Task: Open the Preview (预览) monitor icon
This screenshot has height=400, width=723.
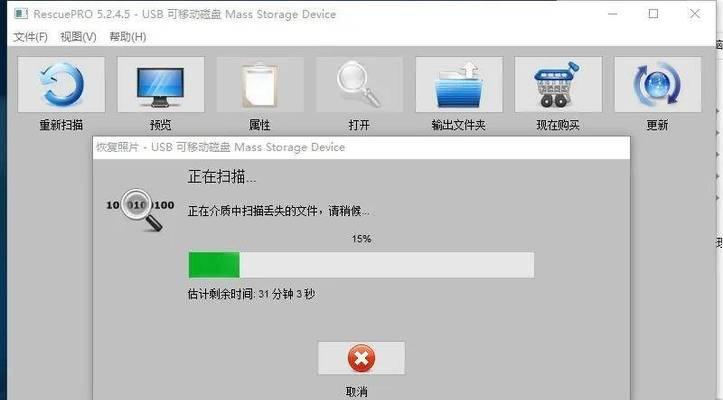Action: click(160, 84)
